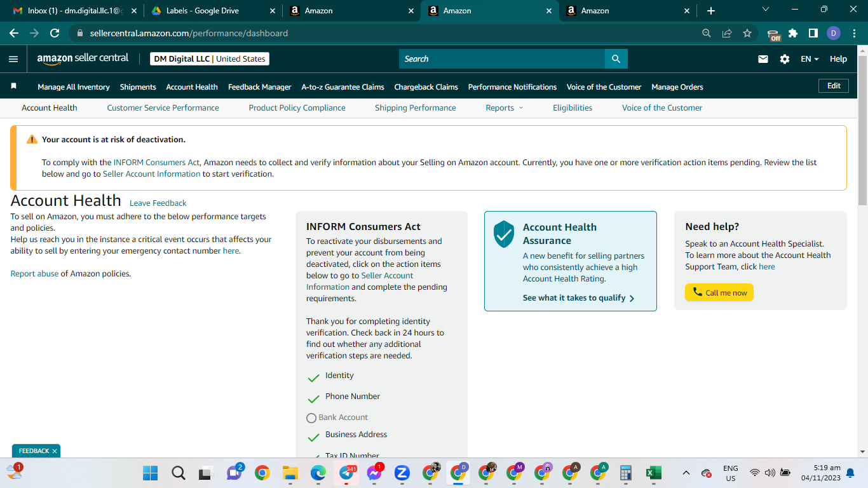This screenshot has height=488, width=868.
Task: Expand the Chrome tab search chevron
Action: (x=765, y=10)
